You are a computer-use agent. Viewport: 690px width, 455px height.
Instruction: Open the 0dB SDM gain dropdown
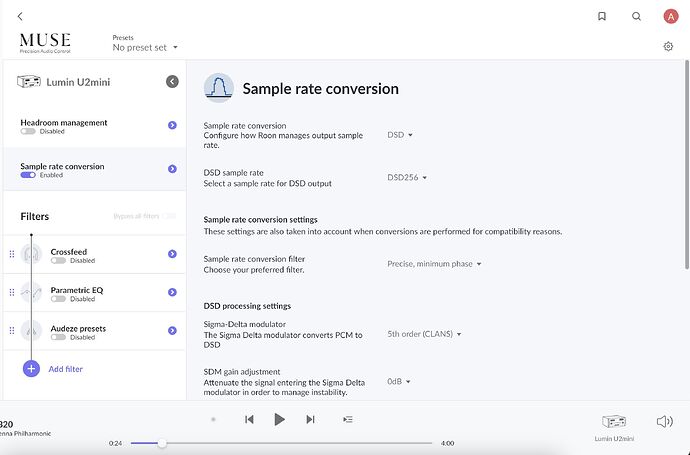pos(399,381)
